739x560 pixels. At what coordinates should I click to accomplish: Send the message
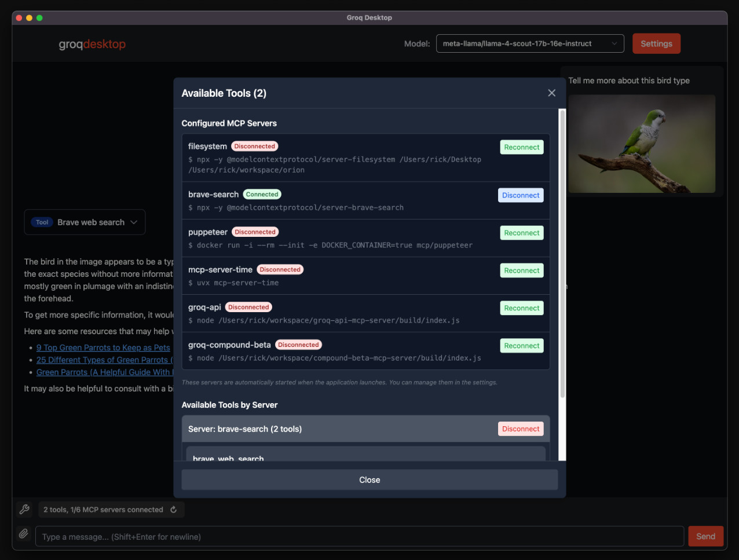click(x=705, y=536)
